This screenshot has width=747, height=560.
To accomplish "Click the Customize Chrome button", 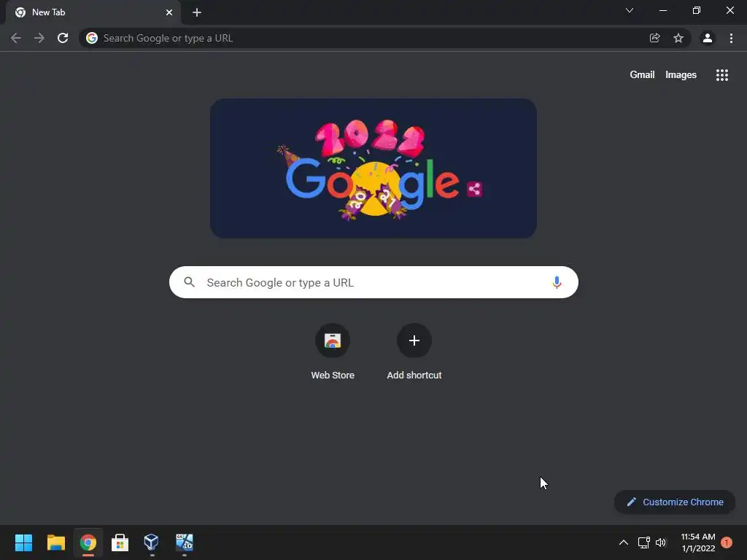I will [675, 502].
